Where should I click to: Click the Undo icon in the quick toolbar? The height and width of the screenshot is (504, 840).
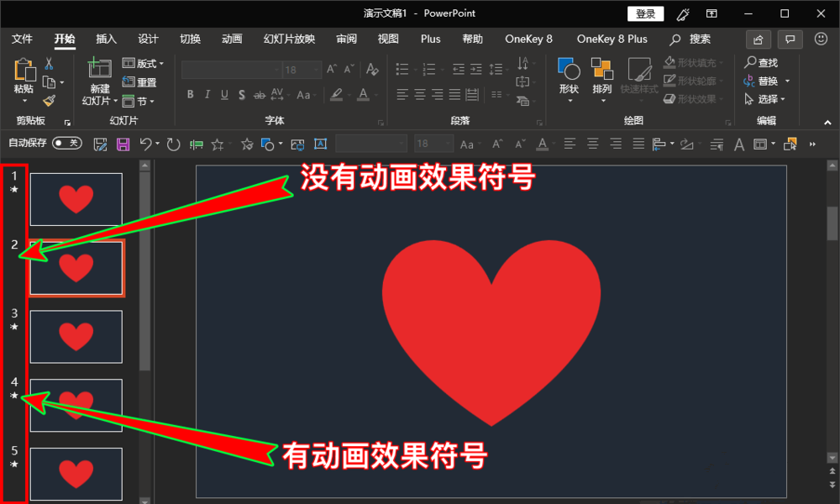click(146, 144)
